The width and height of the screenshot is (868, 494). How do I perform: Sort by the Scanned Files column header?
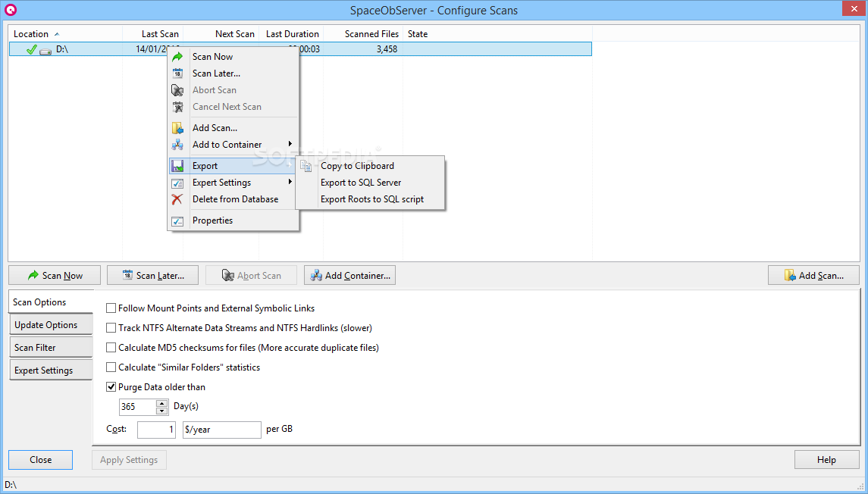coord(363,34)
